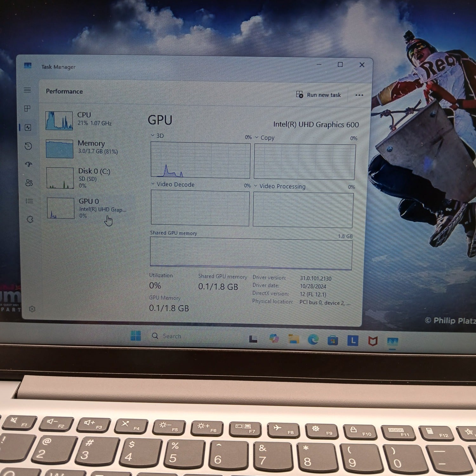This screenshot has width=476, height=476.
Task: Open the Startup apps page icon
Action: (29, 164)
